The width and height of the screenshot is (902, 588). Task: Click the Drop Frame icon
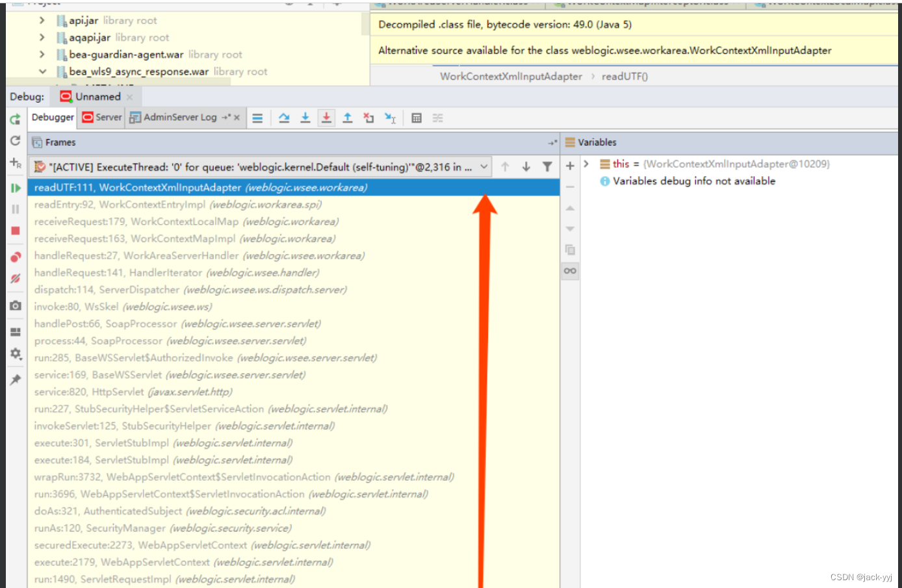pyautogui.click(x=368, y=118)
